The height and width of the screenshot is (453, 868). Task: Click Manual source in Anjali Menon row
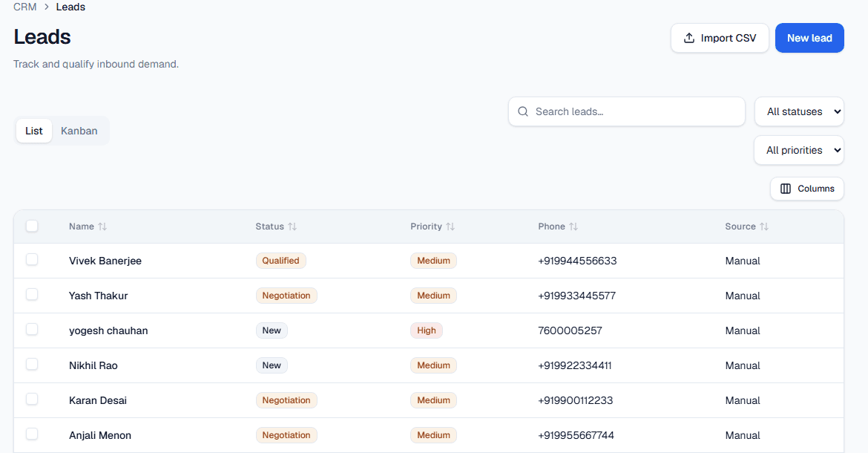coord(743,435)
